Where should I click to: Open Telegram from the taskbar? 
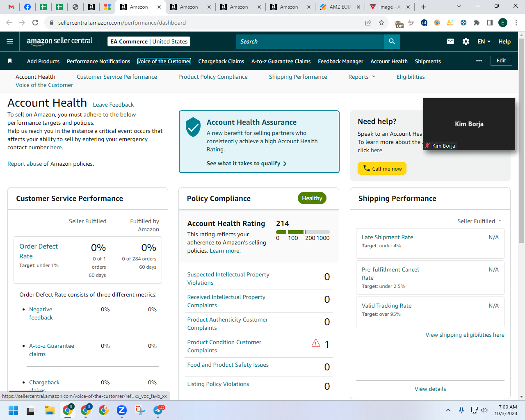158,410
